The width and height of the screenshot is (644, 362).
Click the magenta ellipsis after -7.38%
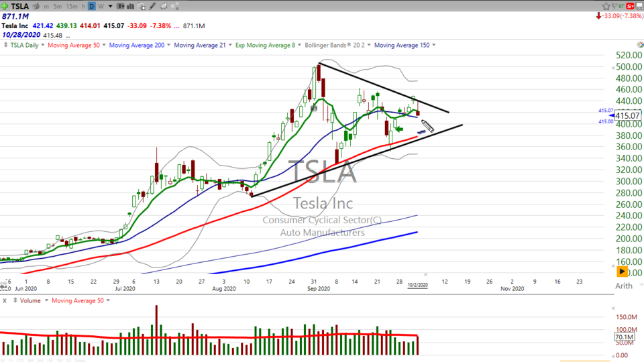[176, 26]
